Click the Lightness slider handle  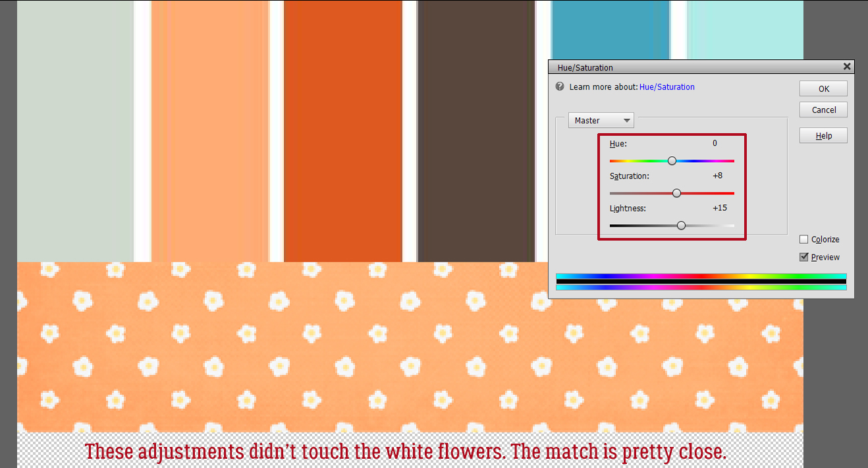point(681,225)
